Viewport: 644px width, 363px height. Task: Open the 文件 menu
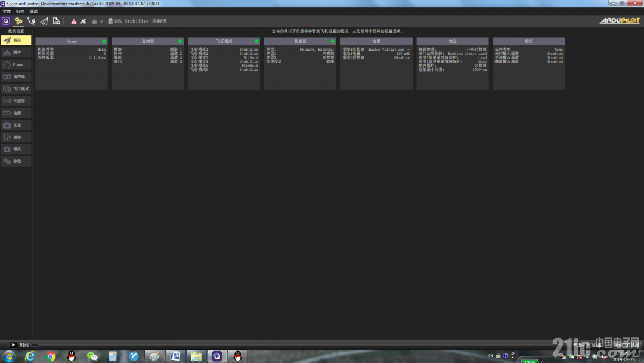click(7, 11)
